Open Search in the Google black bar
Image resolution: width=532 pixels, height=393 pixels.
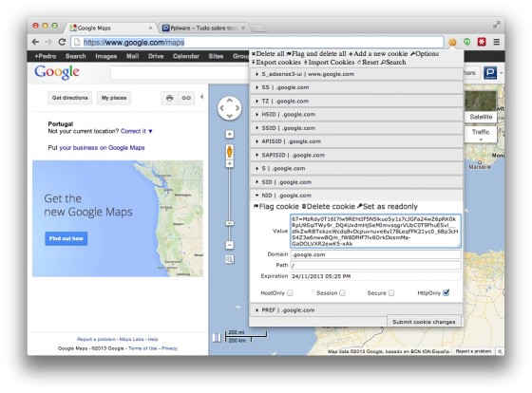pos(75,56)
